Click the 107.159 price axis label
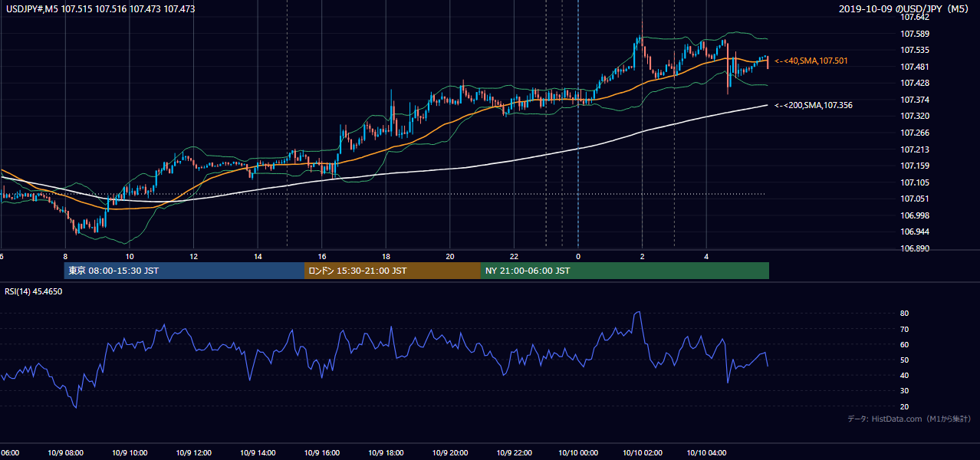 [915, 166]
